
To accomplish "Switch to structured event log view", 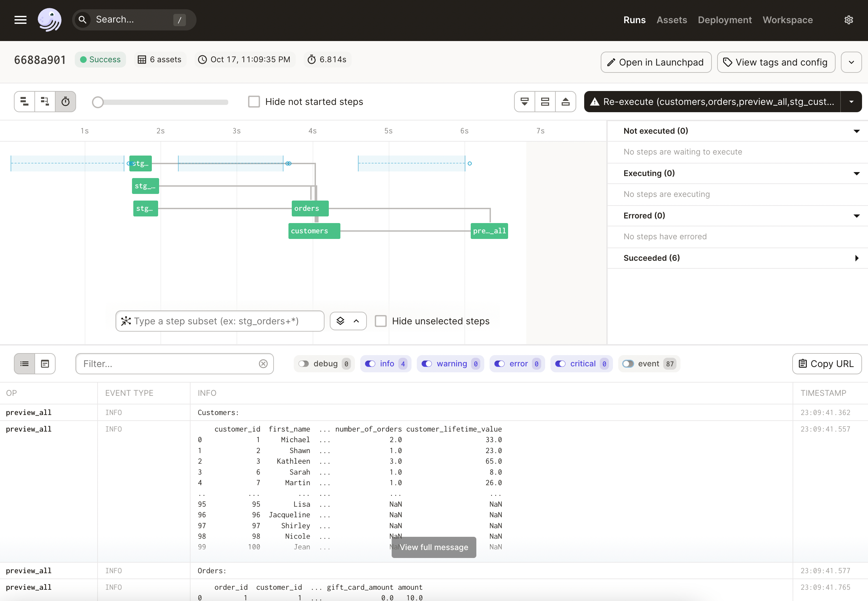I will coord(24,364).
